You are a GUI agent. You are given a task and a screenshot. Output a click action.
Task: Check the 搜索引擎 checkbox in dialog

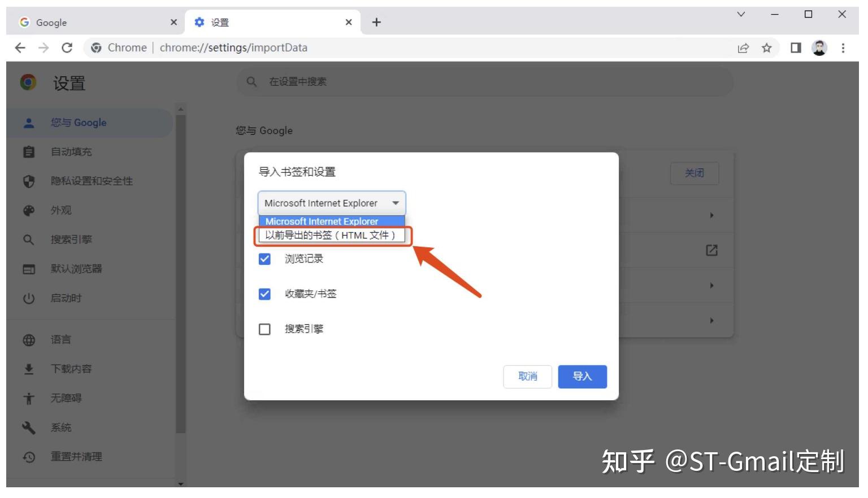coord(264,329)
